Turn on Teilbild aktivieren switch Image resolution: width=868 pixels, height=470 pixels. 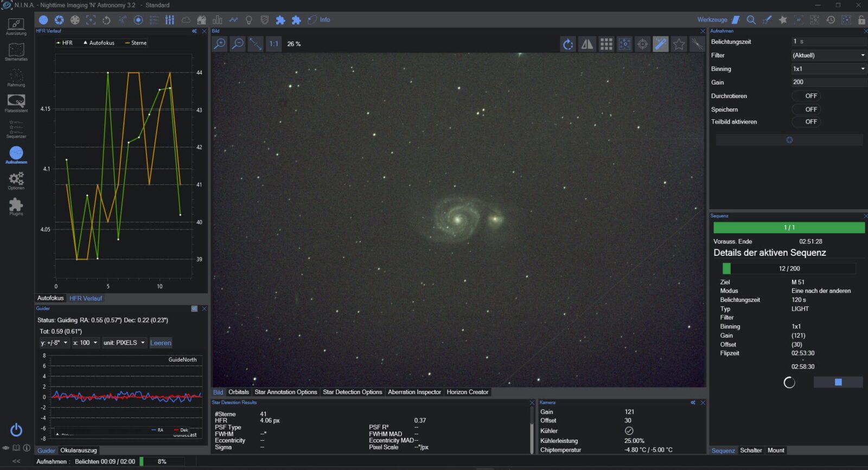point(806,122)
